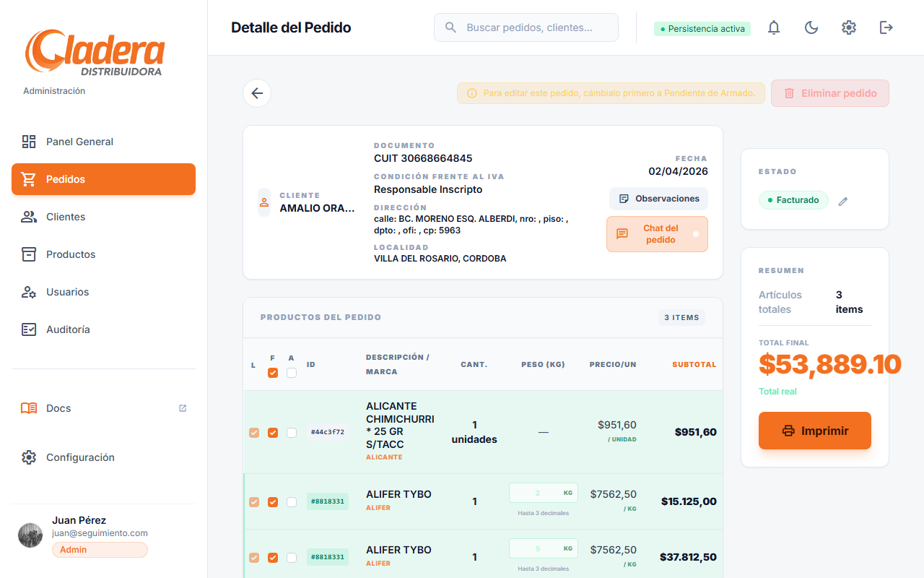Screen dimensions: 924x578
Task: Uncheck the L checkbox for first ALIFER TYBO row
Action: 254,501
